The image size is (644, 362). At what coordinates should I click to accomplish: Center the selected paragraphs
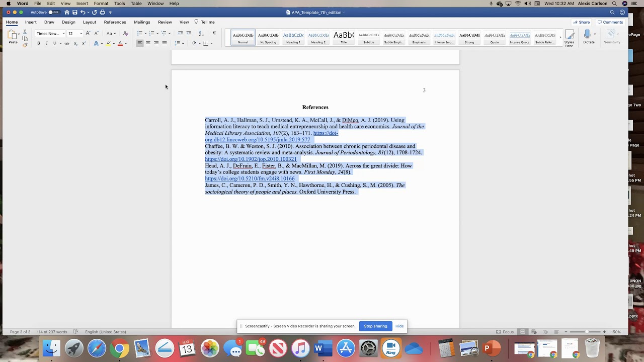coord(148,43)
